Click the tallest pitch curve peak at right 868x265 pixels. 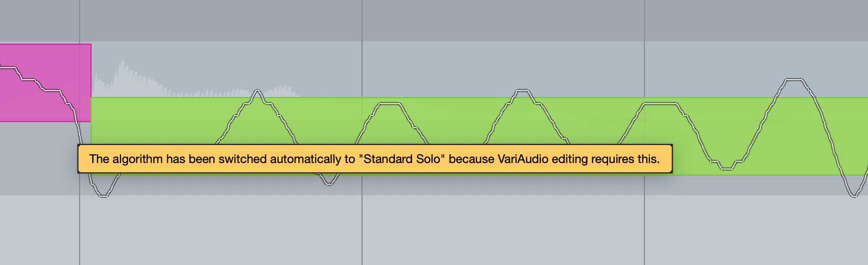tap(793, 80)
